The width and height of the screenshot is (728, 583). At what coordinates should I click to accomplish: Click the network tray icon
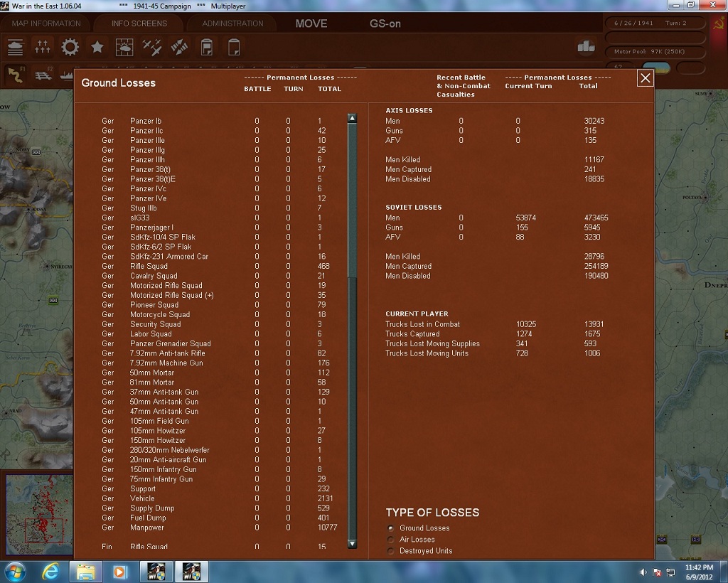click(x=670, y=572)
